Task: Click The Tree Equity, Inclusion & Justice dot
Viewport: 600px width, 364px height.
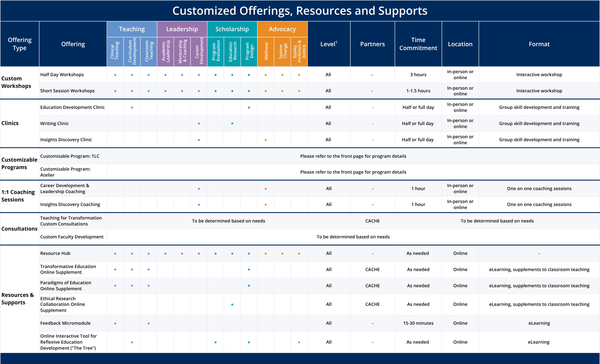Action: click(x=299, y=342)
